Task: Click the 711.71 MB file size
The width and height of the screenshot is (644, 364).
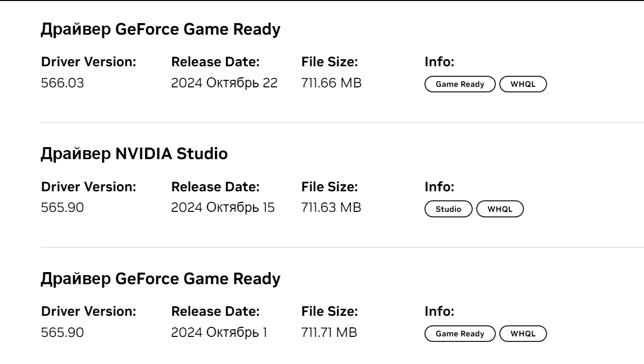Action: click(x=329, y=332)
